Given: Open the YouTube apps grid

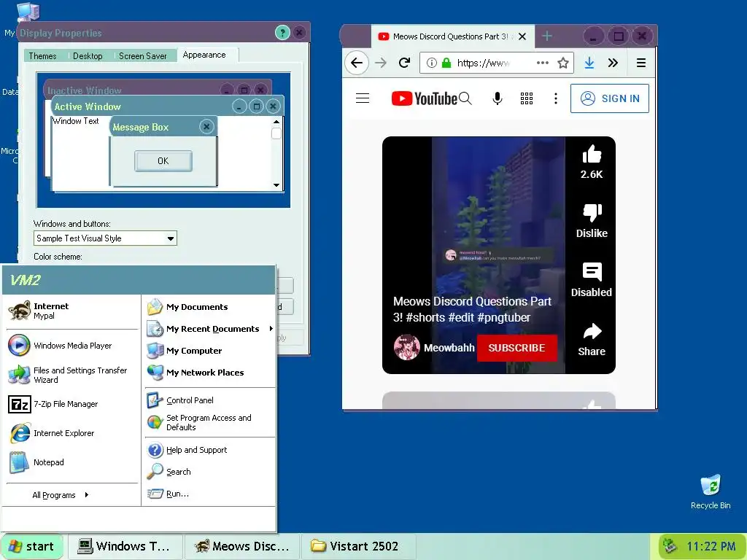Looking at the screenshot, I should (x=527, y=98).
